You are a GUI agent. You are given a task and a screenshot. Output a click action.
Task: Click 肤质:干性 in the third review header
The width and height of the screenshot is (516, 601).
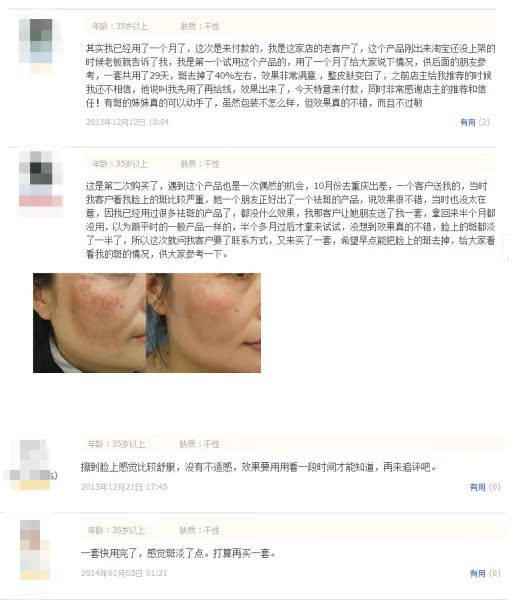199,444
